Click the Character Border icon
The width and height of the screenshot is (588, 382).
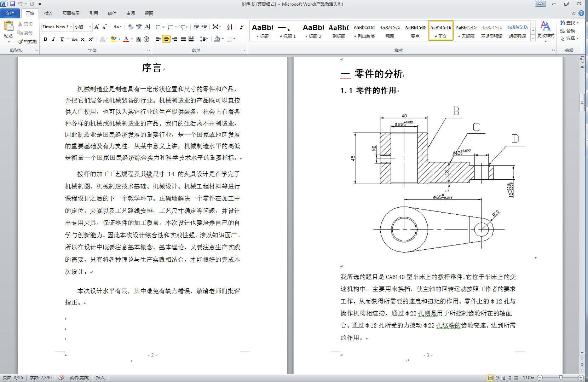coord(147,27)
